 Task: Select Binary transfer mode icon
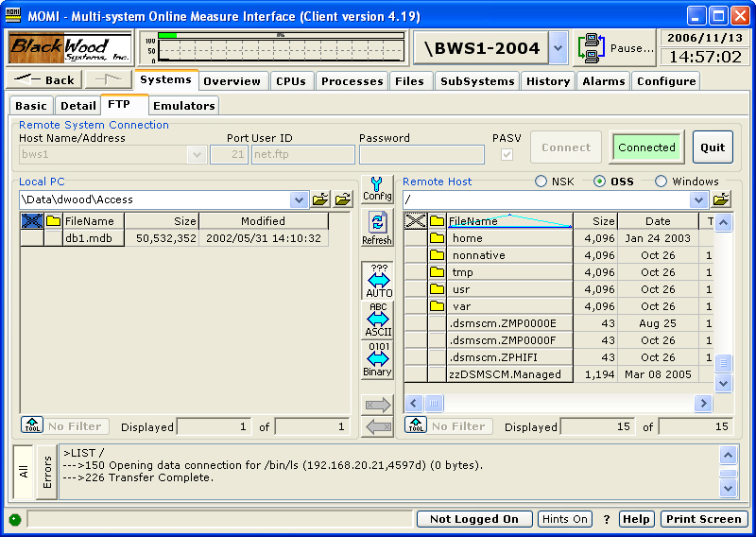(x=378, y=359)
